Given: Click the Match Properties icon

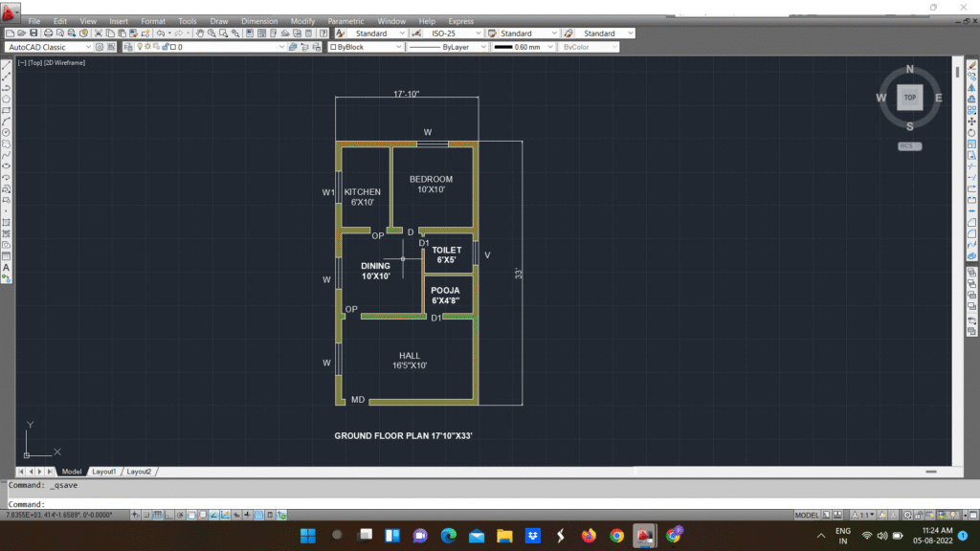Looking at the screenshot, I should tap(134, 33).
